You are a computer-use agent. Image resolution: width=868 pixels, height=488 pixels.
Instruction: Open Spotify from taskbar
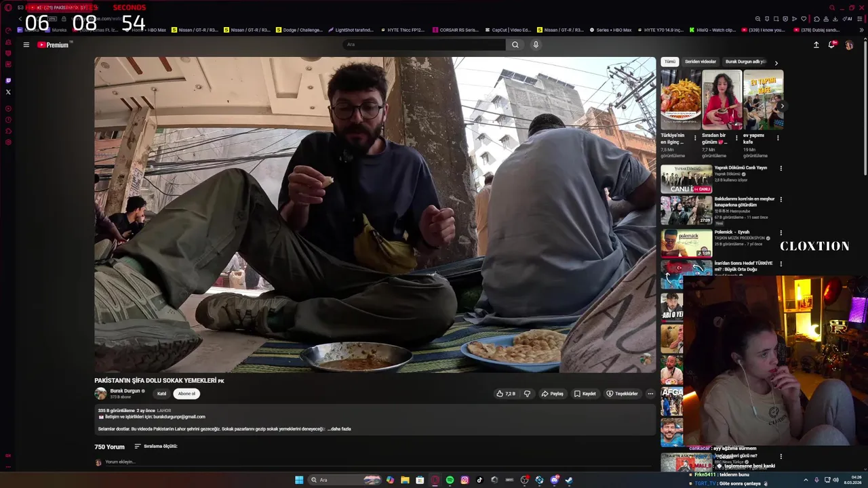tap(450, 480)
